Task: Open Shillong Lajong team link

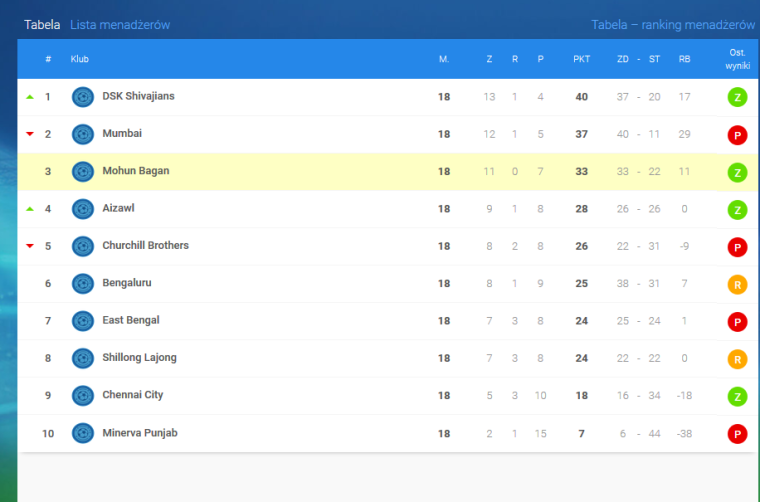Action: (139, 358)
